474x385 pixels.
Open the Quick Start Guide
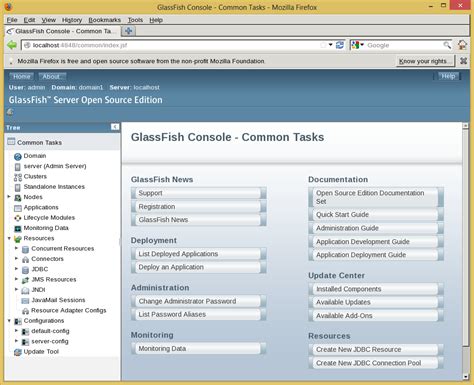tap(376, 215)
